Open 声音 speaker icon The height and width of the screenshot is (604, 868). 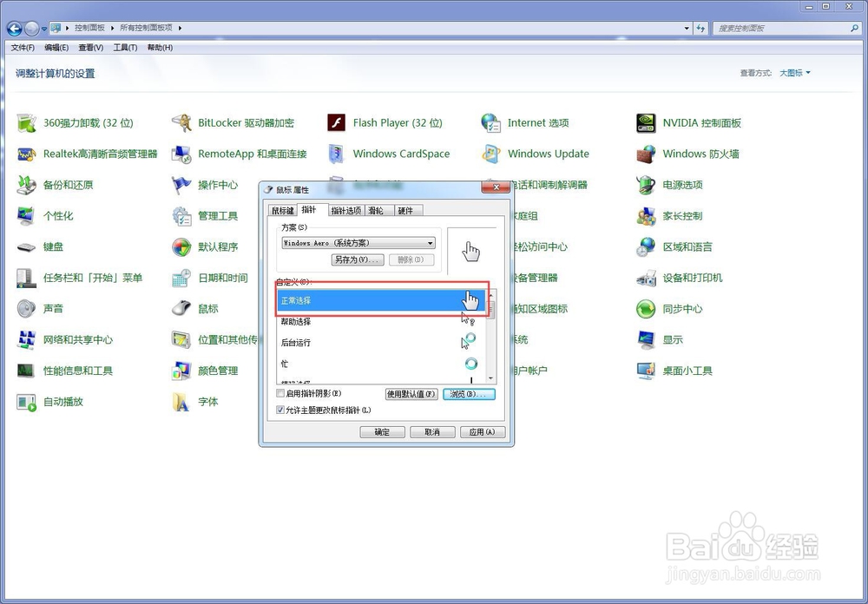[x=26, y=309]
